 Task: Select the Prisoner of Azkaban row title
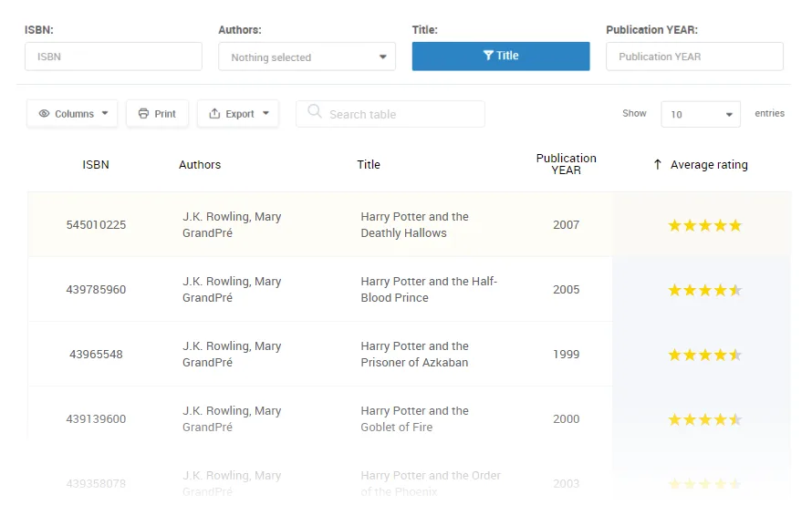click(414, 355)
